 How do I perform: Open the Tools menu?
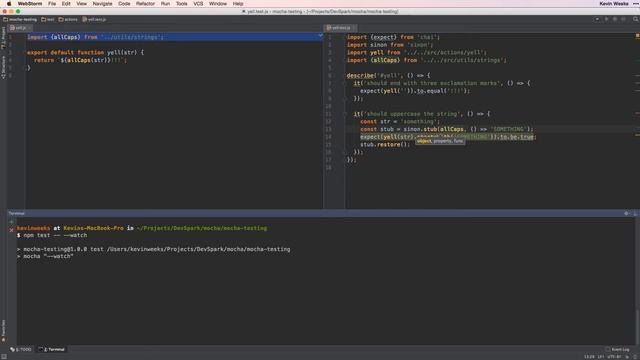(x=182, y=4)
